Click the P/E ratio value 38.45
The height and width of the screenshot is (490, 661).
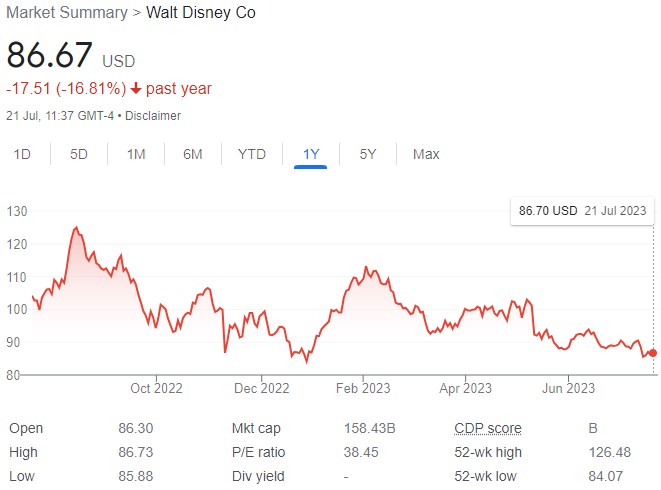(361, 452)
